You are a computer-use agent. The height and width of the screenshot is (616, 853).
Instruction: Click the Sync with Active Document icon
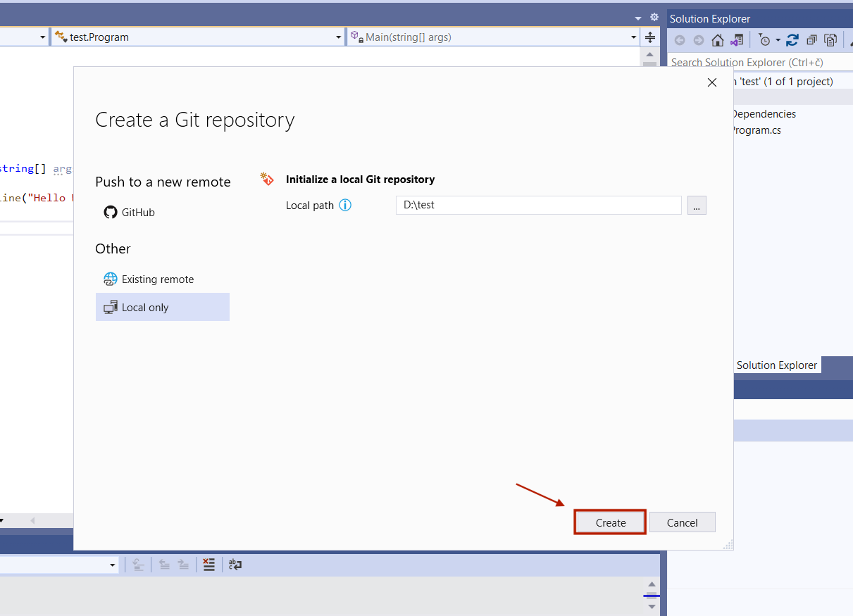[792, 40]
